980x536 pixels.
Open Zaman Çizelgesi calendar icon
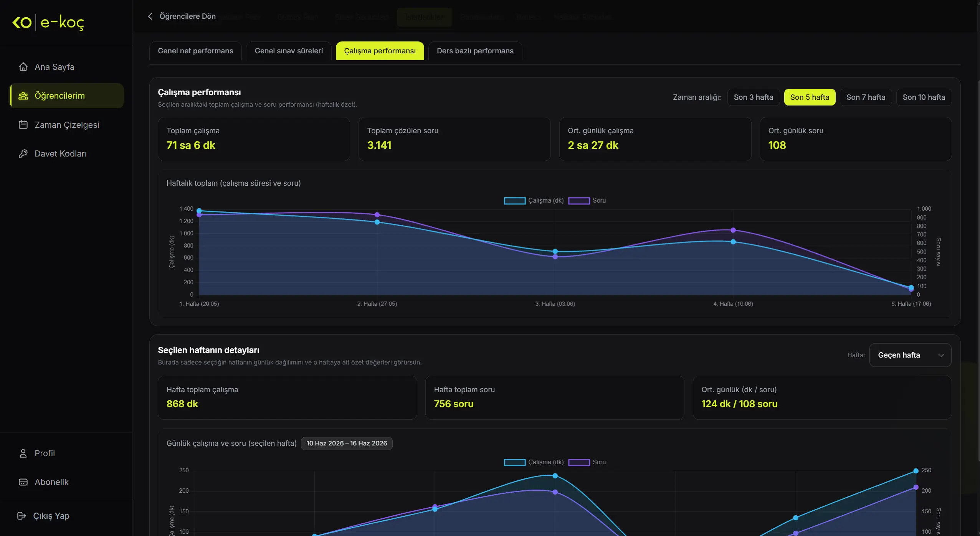[x=23, y=125]
